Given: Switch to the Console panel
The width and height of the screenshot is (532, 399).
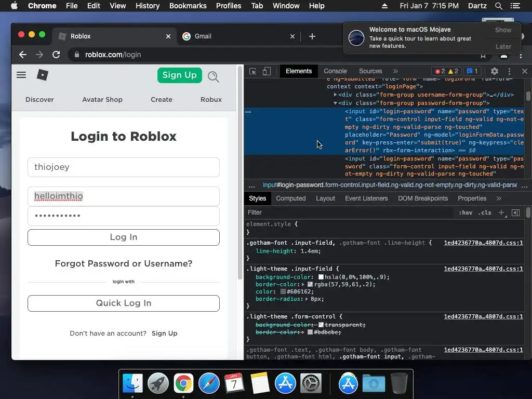Looking at the screenshot, I should [x=335, y=71].
